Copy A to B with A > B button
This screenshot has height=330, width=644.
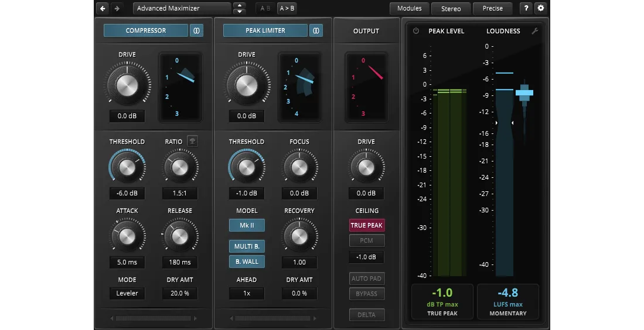pyautogui.click(x=287, y=8)
